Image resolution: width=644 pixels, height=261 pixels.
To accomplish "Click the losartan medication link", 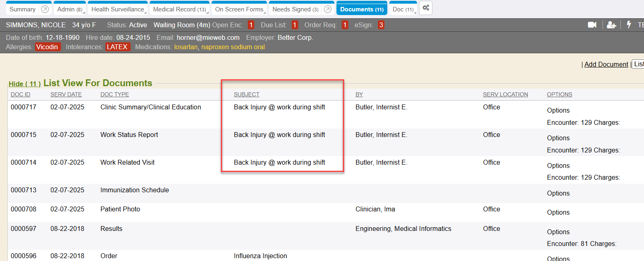I will pyautogui.click(x=186, y=47).
